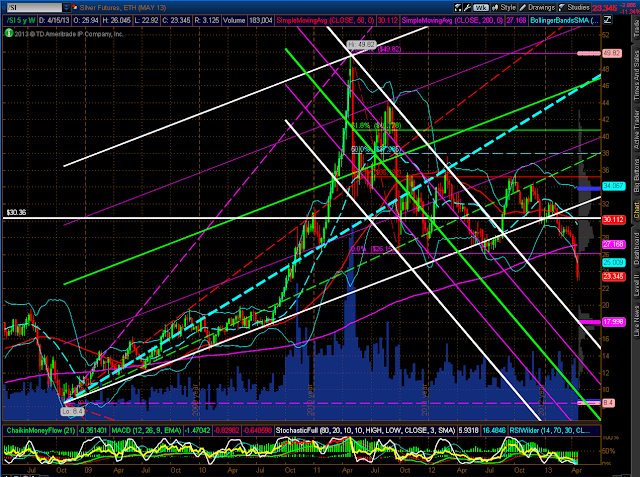Switch to the Level II side tab
Image resolution: width=640 pixels, height=477 pixels.
[x=636, y=285]
